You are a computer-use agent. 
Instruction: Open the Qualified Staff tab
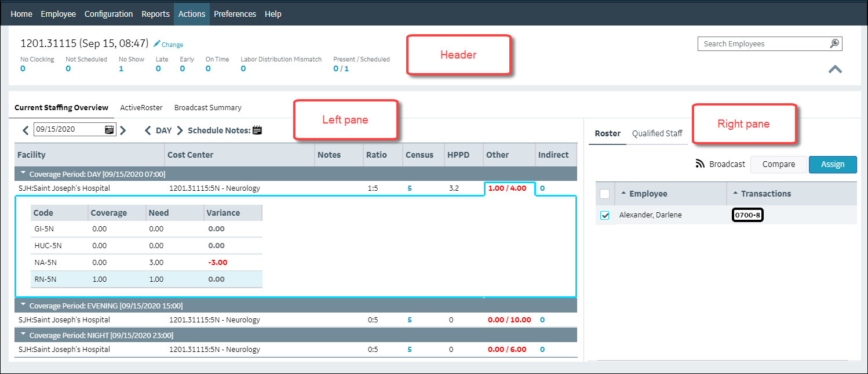click(x=657, y=133)
